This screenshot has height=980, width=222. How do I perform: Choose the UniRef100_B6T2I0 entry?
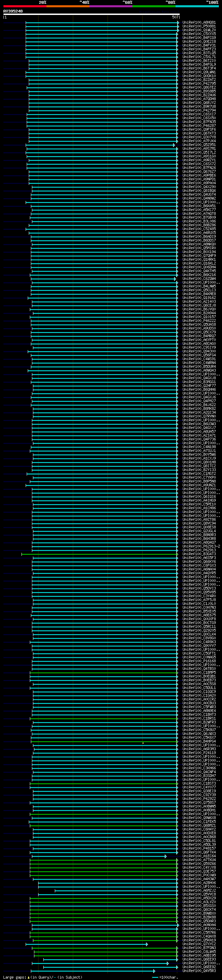tap(199, 60)
